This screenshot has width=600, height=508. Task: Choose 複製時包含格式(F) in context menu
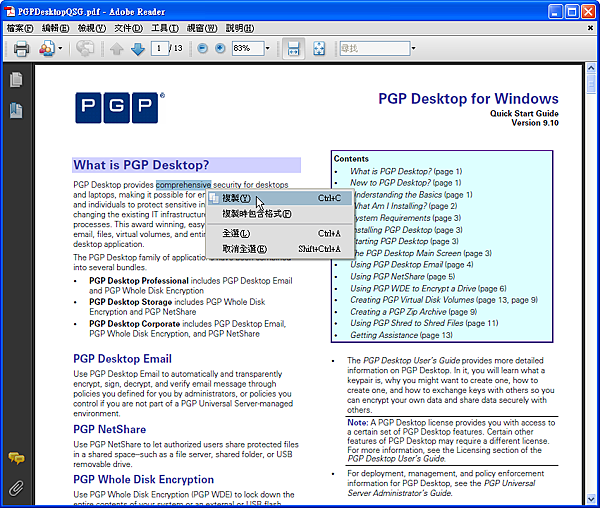[279, 214]
